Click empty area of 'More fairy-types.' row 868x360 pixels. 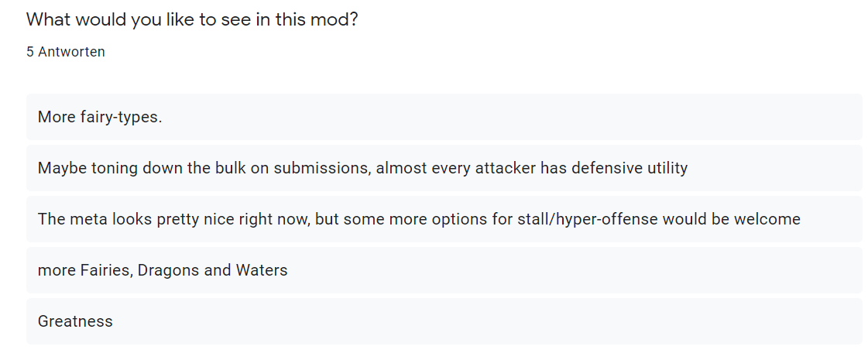[512, 117]
